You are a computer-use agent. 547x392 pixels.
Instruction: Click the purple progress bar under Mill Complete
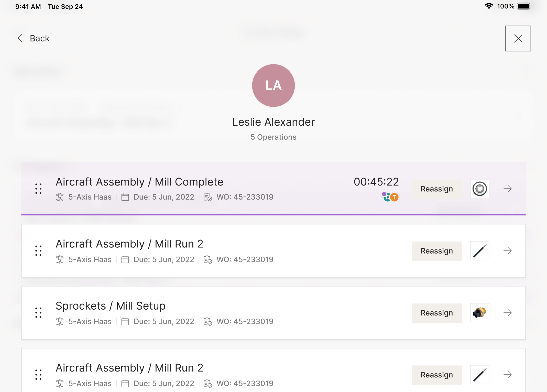click(x=273, y=214)
